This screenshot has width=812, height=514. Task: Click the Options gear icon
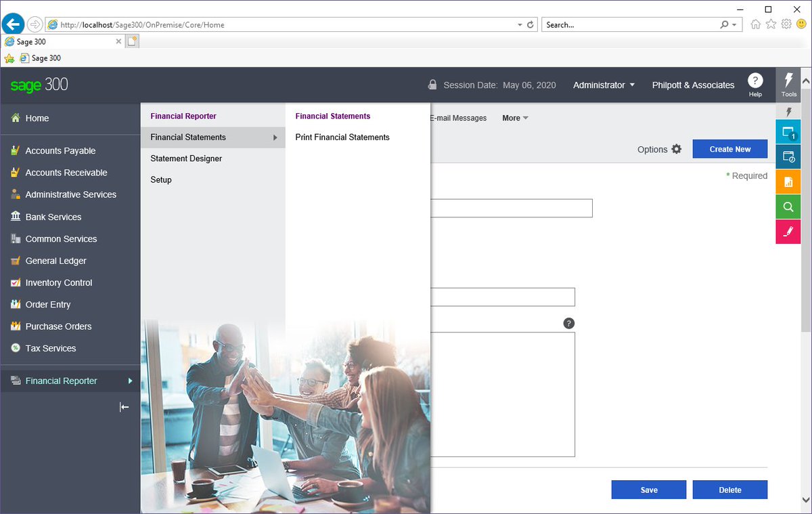(x=675, y=149)
